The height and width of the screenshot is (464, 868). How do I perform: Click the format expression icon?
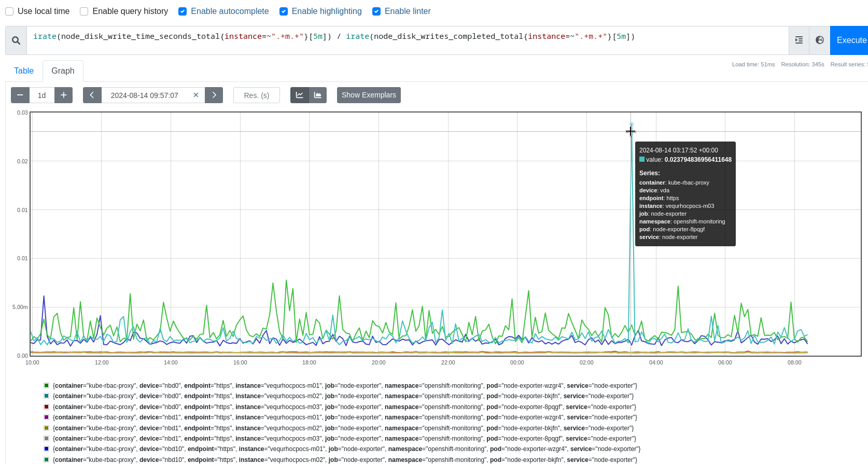pos(799,40)
